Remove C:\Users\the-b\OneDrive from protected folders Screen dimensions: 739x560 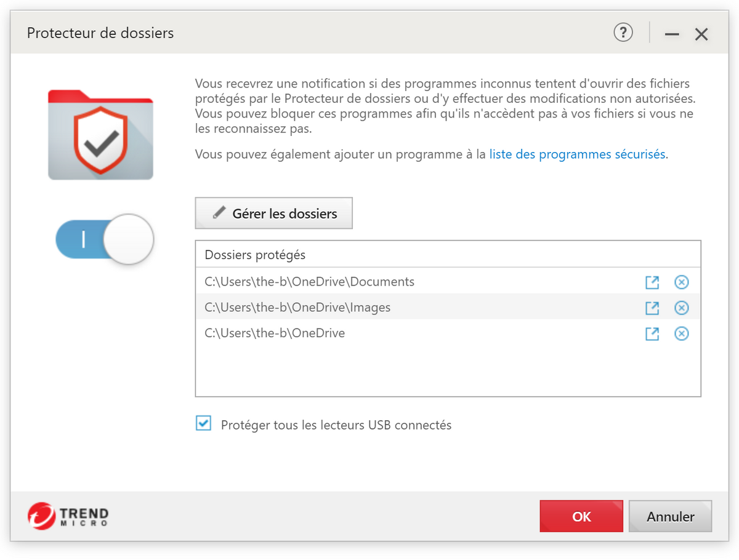(x=681, y=334)
